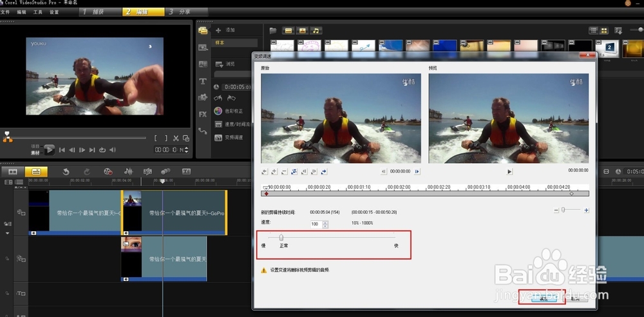Viewport: 644px width, 317px height.
Task: Switch to Timeline view button
Action: (x=36, y=171)
